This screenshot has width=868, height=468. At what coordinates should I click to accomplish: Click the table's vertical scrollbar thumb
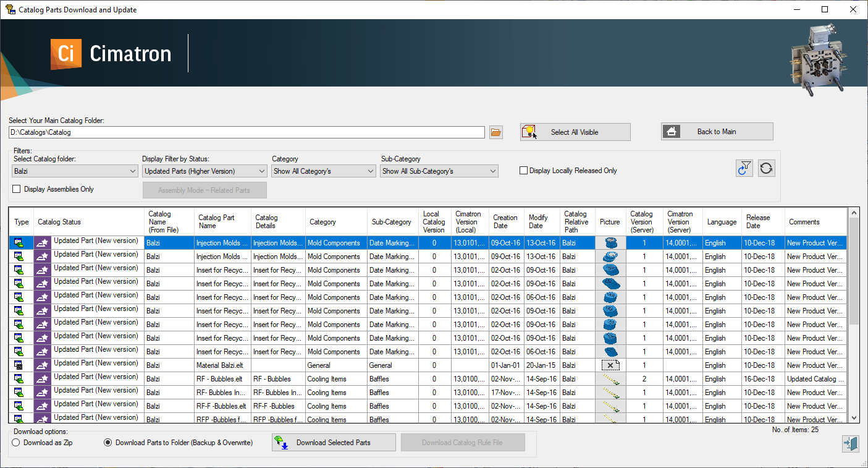[x=854, y=272]
